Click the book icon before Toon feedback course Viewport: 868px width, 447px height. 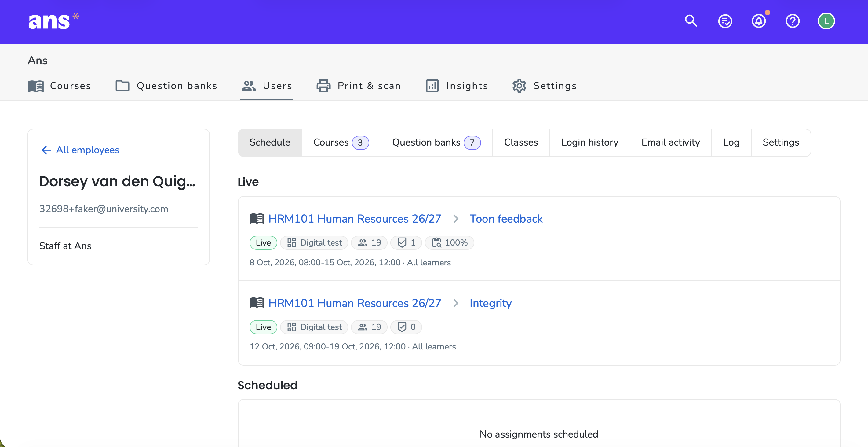(257, 219)
